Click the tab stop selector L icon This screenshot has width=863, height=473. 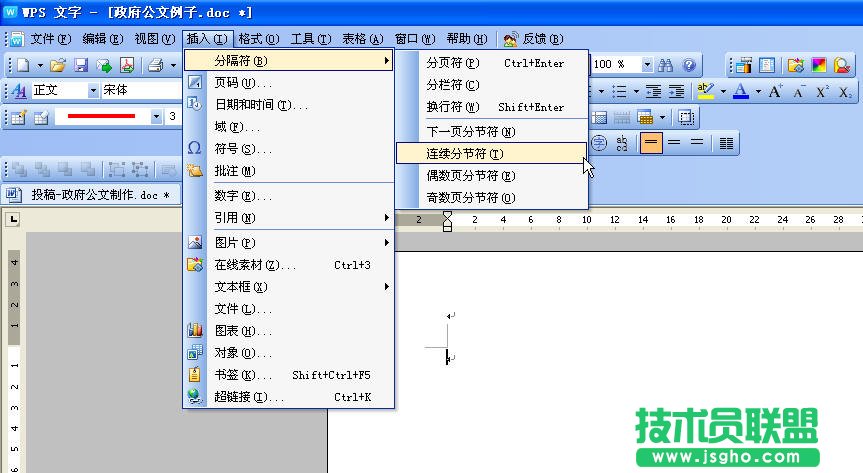(13, 219)
